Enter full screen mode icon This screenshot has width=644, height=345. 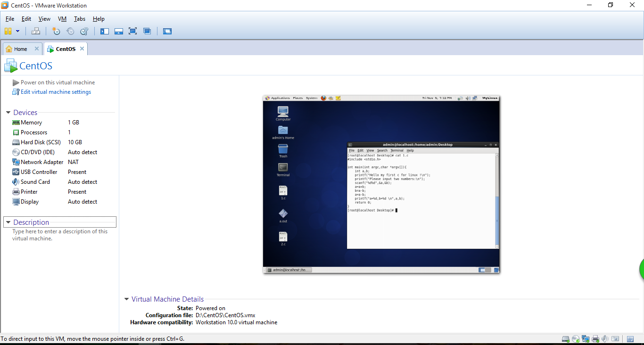click(x=133, y=31)
